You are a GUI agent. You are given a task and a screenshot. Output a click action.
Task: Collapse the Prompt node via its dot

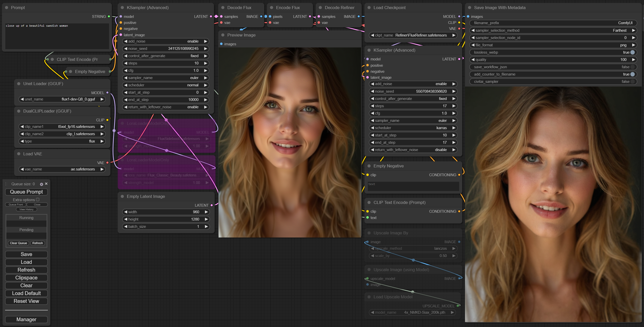7,8
